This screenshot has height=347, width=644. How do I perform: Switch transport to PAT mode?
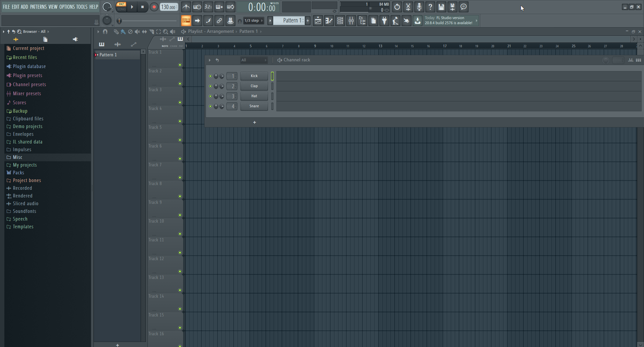121,4
